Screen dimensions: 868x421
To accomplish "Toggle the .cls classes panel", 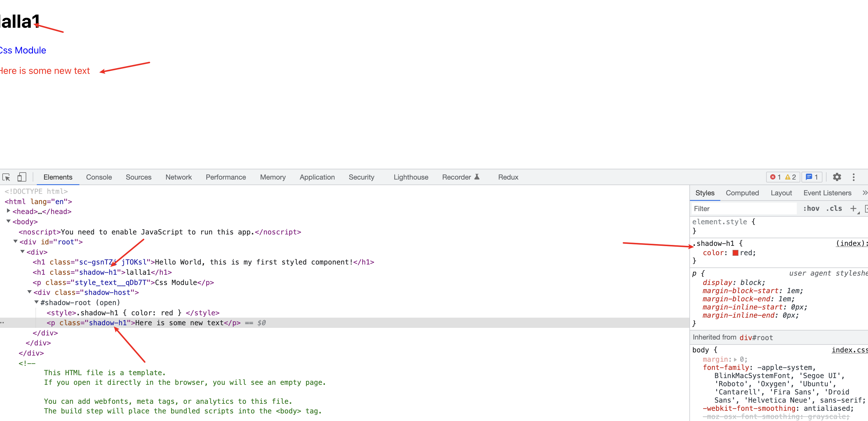I will coord(834,209).
